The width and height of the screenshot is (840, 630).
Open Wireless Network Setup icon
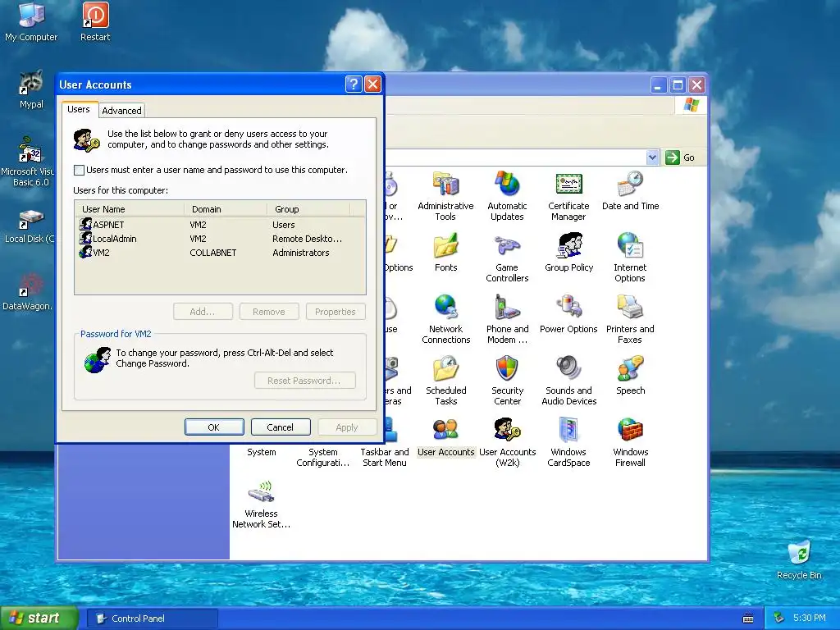click(x=261, y=504)
